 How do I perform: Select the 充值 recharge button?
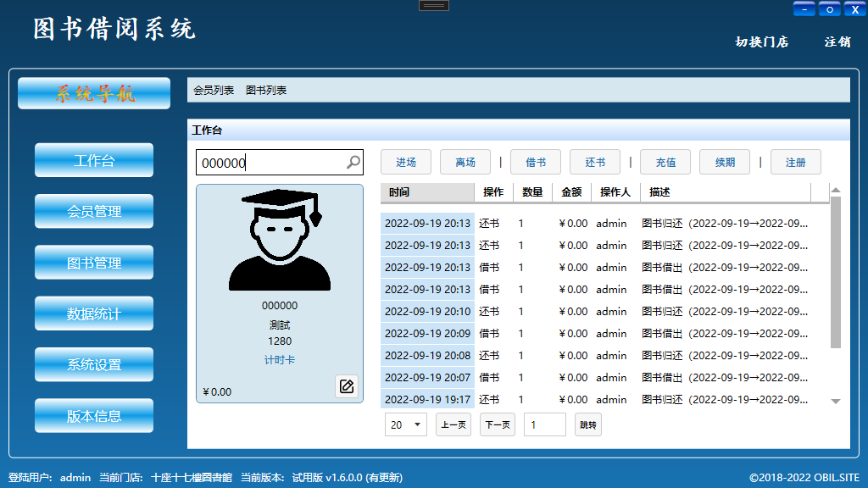665,163
